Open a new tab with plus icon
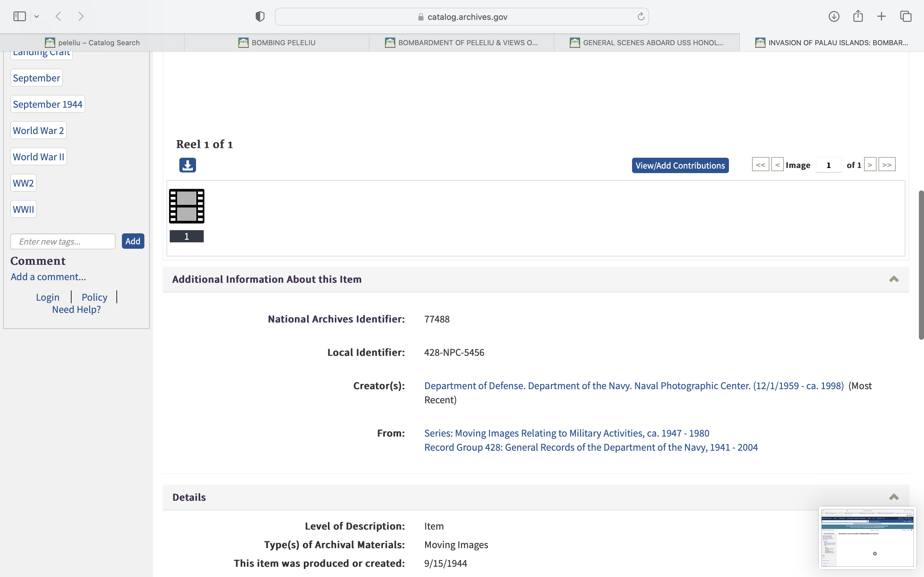 881,16
